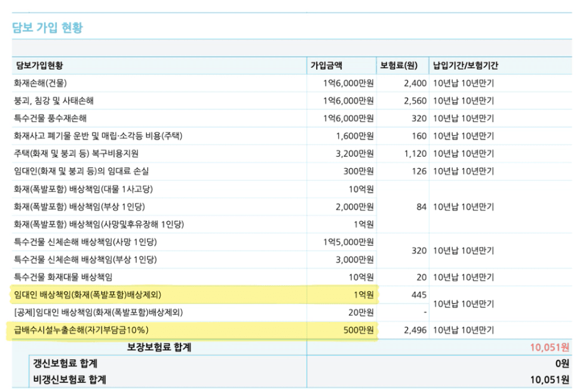
Task: Click the 주택(화재 및 붕괴 등) 복구비용지원 label
Action: point(78,153)
